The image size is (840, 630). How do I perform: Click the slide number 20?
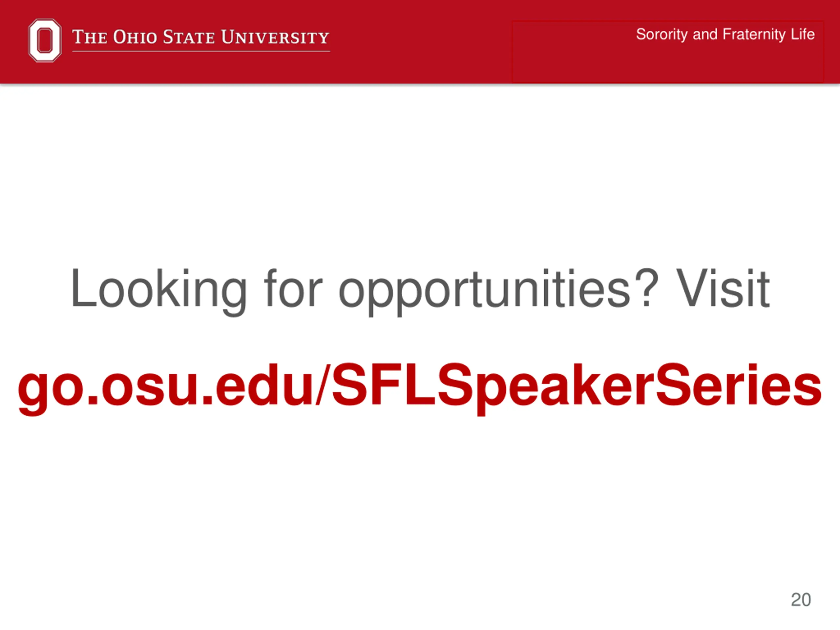coord(801,599)
